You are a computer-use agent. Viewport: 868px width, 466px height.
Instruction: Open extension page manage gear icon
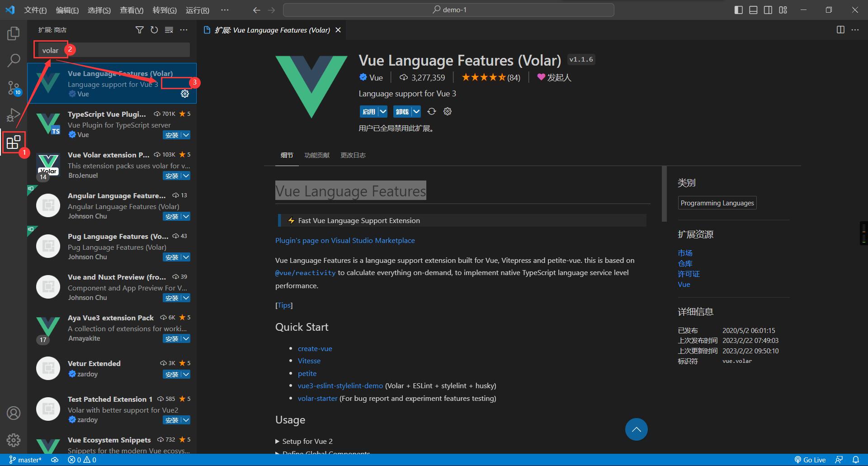point(448,111)
